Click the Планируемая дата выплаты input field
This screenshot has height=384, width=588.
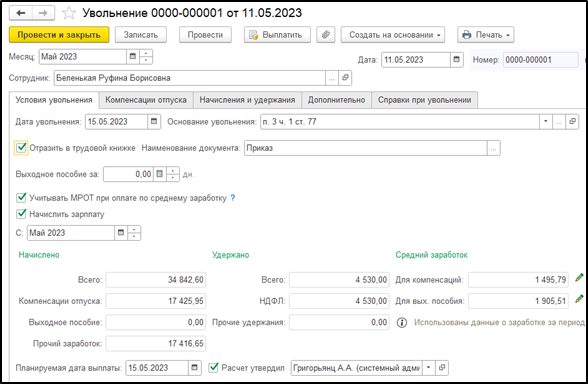(157, 368)
